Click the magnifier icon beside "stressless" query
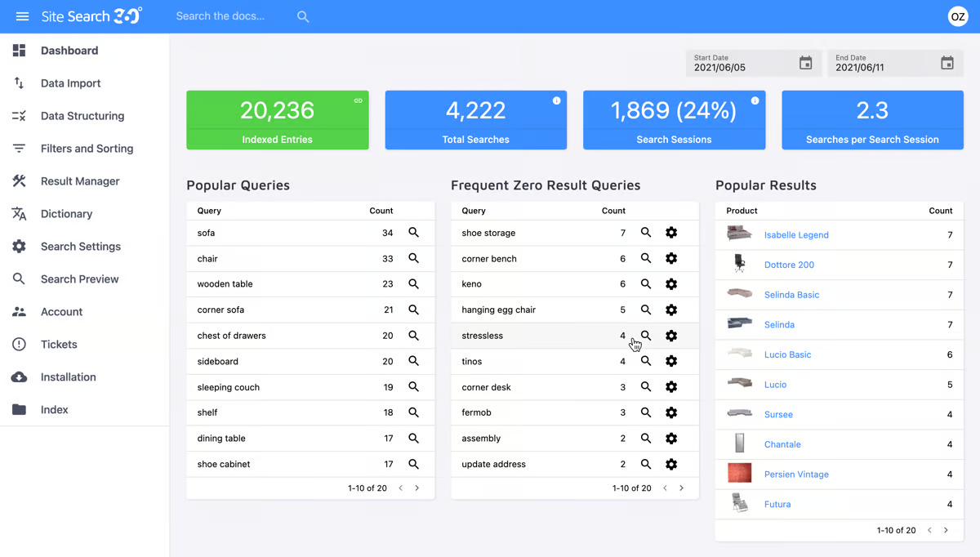The width and height of the screenshot is (980, 557). point(646,336)
